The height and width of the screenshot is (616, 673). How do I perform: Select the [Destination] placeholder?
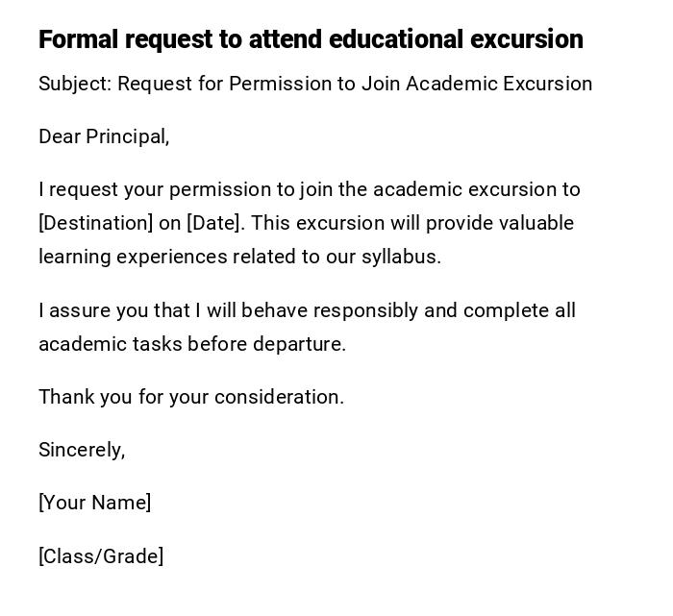(95, 224)
